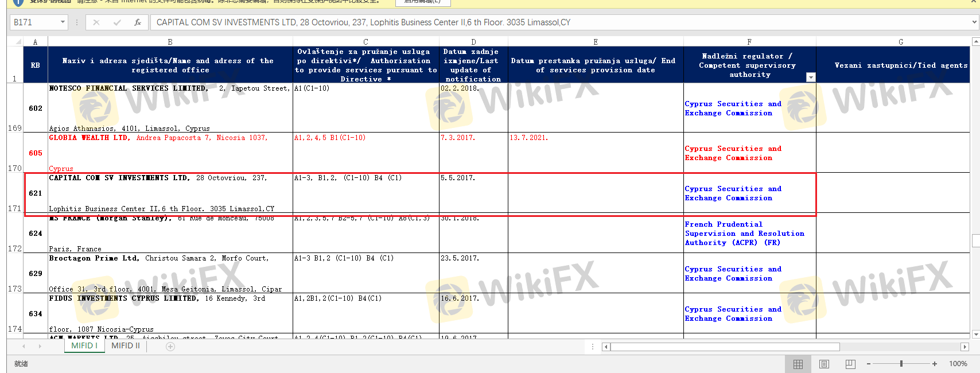Click the NOTESCO FINANCIAL SERVICES LIMITED cell
This screenshot has height=373, width=980.
(x=170, y=108)
